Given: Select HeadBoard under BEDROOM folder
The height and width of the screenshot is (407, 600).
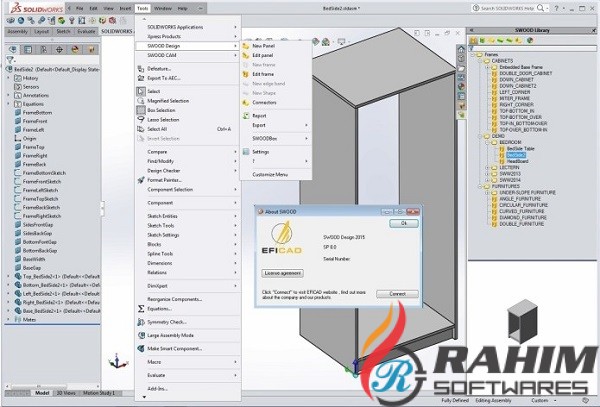Looking at the screenshot, I should 517,161.
